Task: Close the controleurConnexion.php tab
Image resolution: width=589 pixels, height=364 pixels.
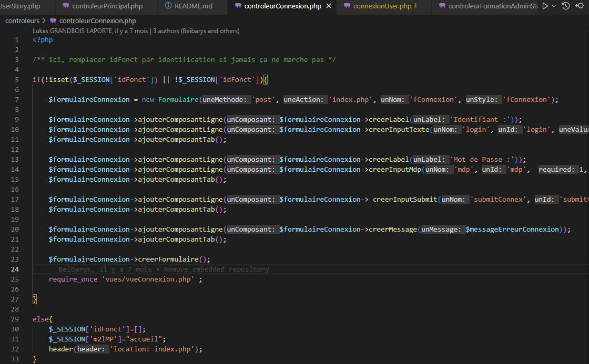Action: 329,6
